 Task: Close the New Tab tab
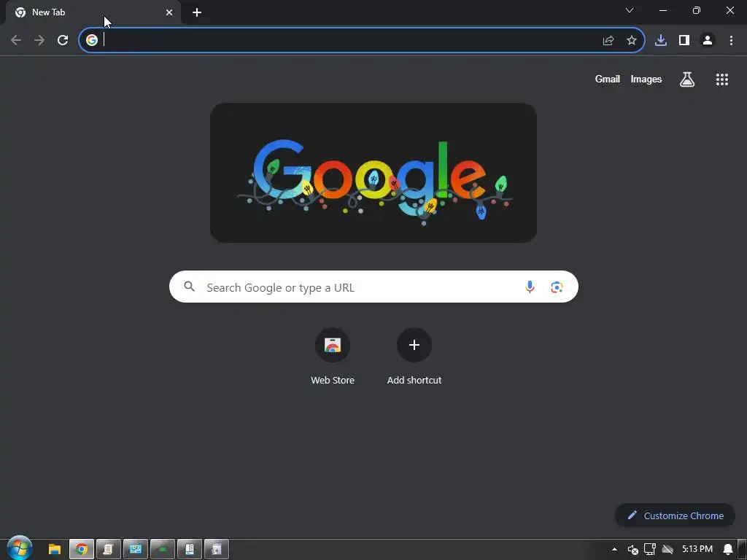tap(169, 12)
